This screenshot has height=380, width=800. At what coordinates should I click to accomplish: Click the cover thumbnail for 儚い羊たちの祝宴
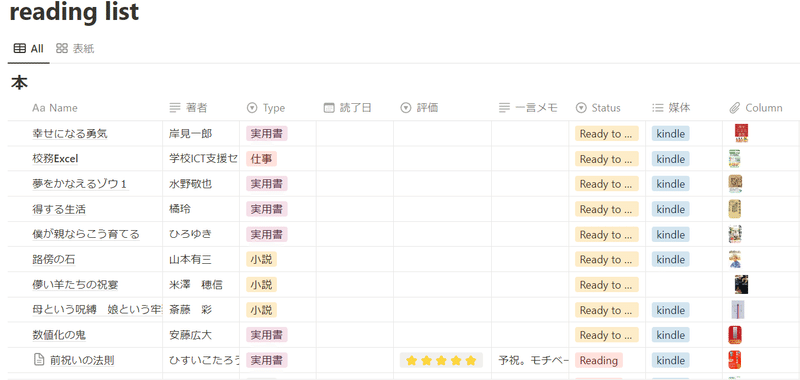pyautogui.click(x=741, y=285)
